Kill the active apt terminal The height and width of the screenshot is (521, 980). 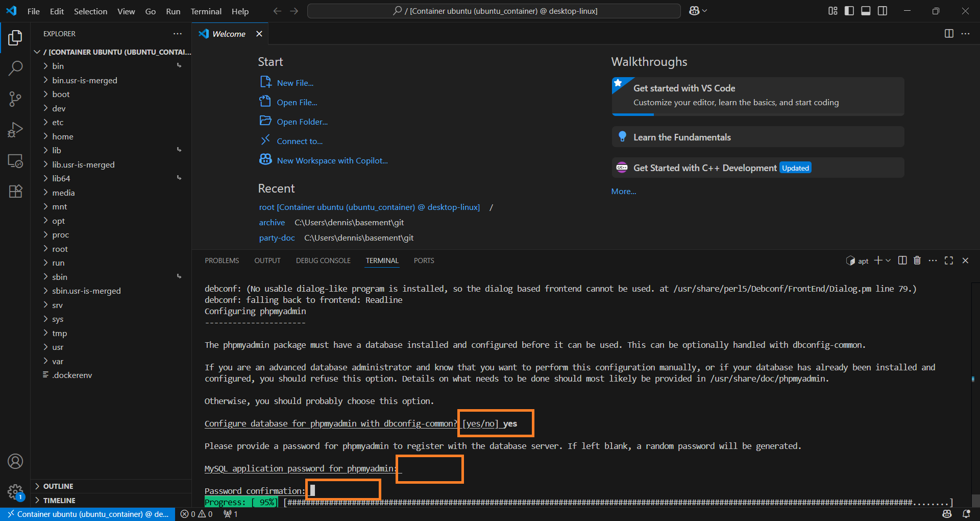[917, 260]
